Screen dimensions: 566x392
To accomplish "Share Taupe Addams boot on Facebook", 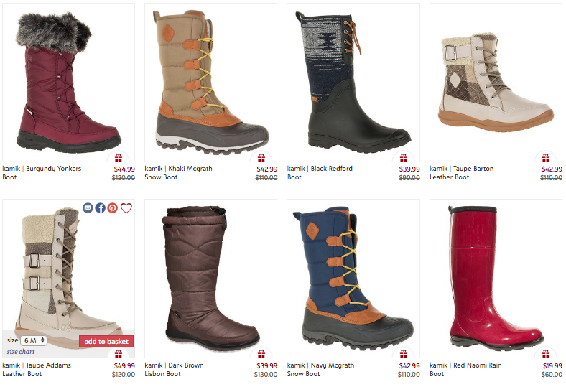I will click(x=101, y=208).
